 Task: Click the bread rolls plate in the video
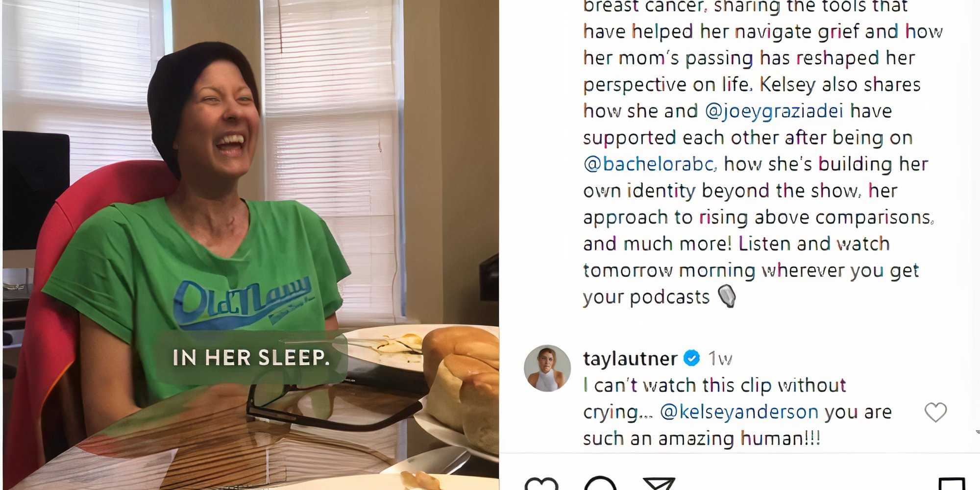(x=461, y=387)
